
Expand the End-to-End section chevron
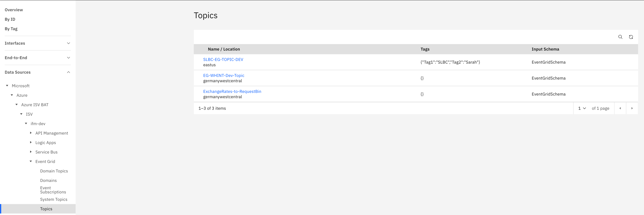(69, 58)
